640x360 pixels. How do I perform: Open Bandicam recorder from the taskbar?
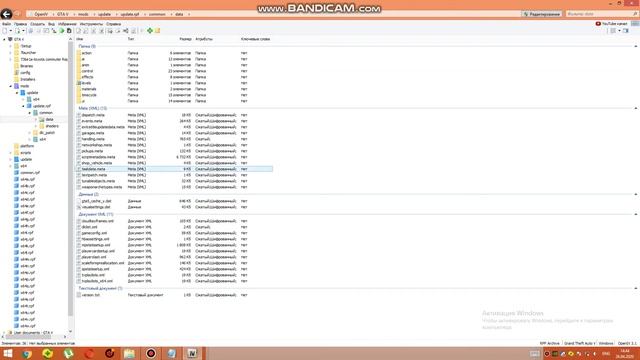point(151,353)
